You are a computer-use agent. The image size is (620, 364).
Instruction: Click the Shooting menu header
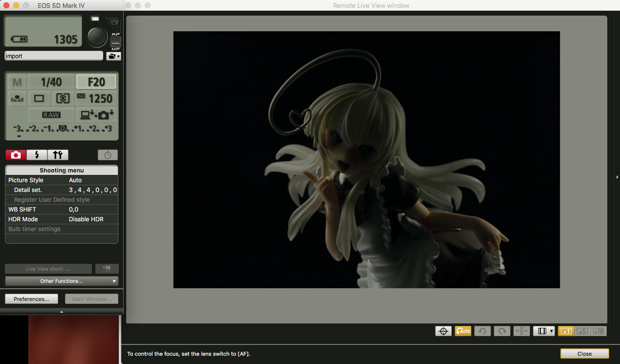62,170
